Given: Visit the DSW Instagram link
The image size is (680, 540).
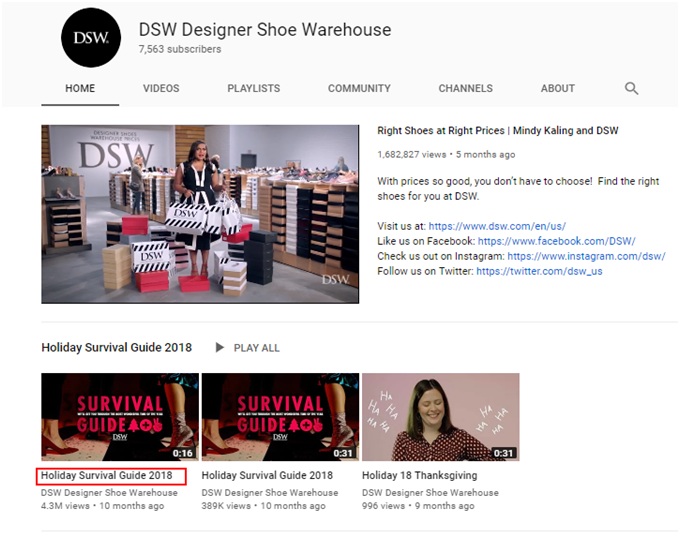Looking at the screenshot, I should [x=585, y=256].
